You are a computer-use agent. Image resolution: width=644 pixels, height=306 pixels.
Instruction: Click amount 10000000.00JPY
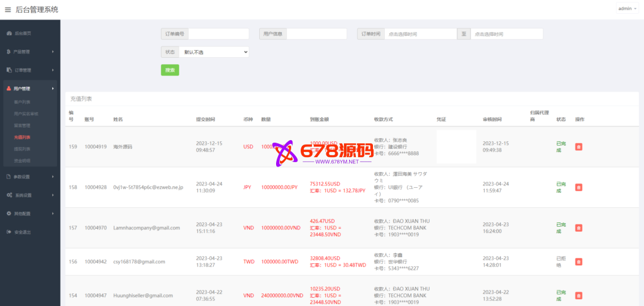click(279, 187)
